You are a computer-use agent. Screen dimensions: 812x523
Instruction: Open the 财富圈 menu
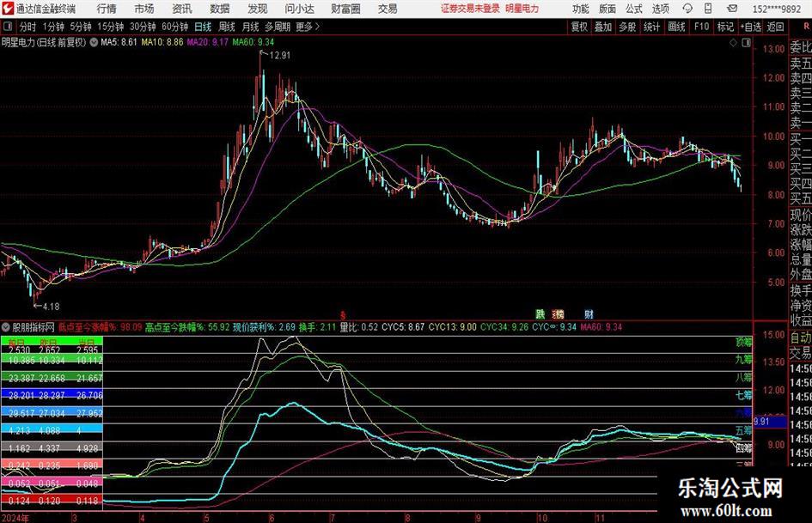[x=345, y=9]
